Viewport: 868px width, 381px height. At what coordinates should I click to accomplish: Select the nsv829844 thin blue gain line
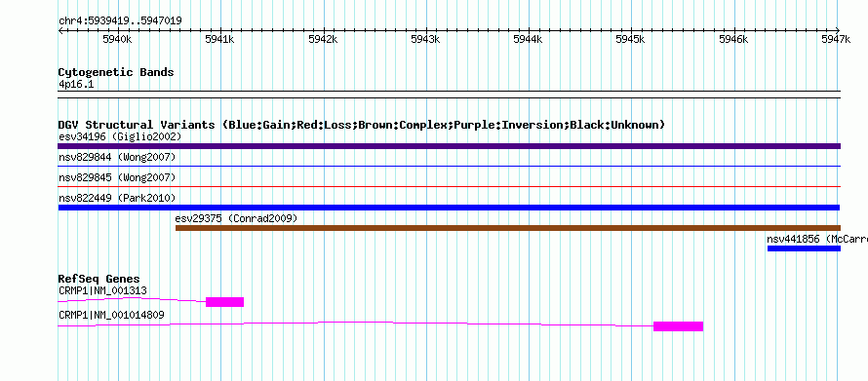449,166
